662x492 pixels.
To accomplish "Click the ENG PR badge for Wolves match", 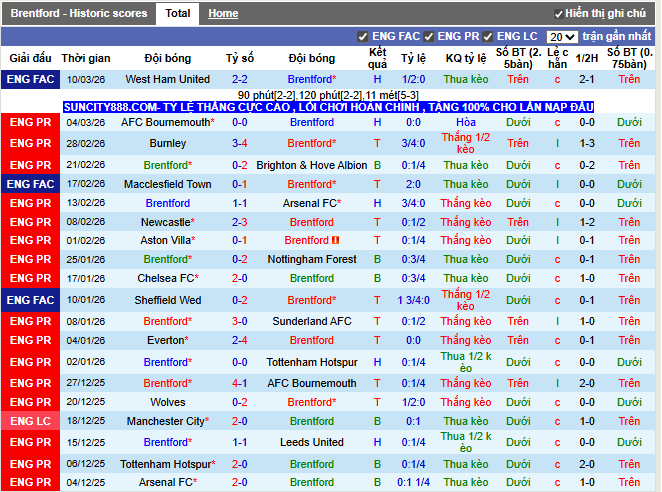I will pyautogui.click(x=30, y=402).
